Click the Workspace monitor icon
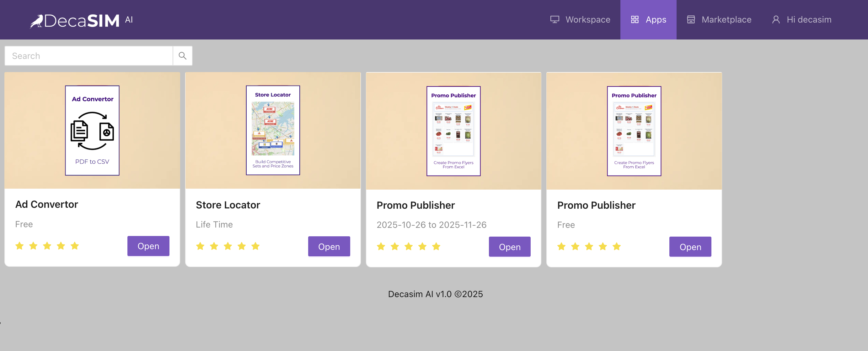 tap(554, 19)
